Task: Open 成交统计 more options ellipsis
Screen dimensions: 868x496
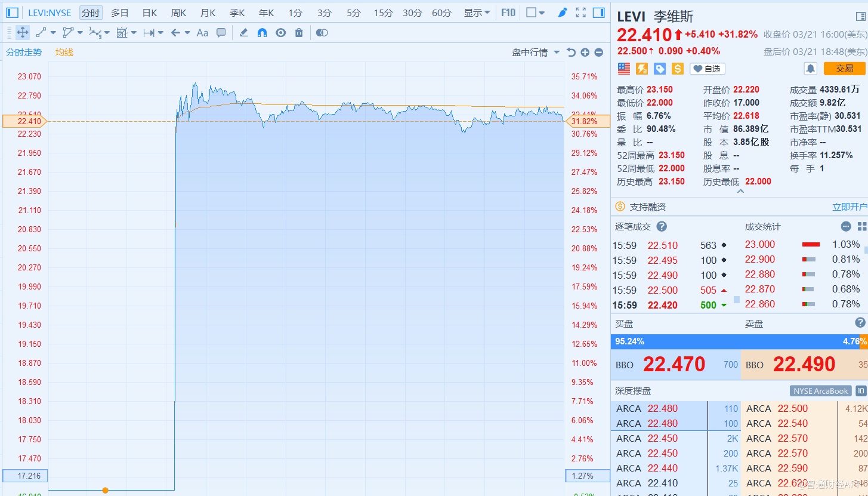Action: coord(846,227)
